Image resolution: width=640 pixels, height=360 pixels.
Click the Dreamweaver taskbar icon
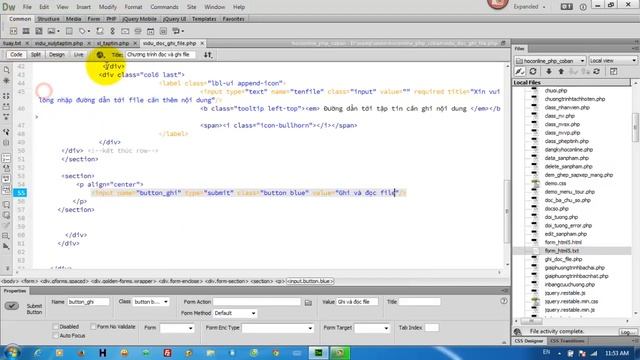click(x=318, y=353)
